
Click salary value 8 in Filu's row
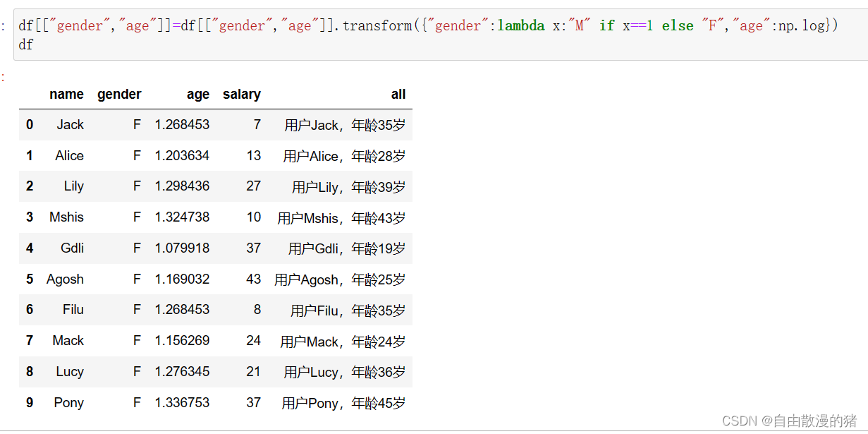click(x=257, y=310)
